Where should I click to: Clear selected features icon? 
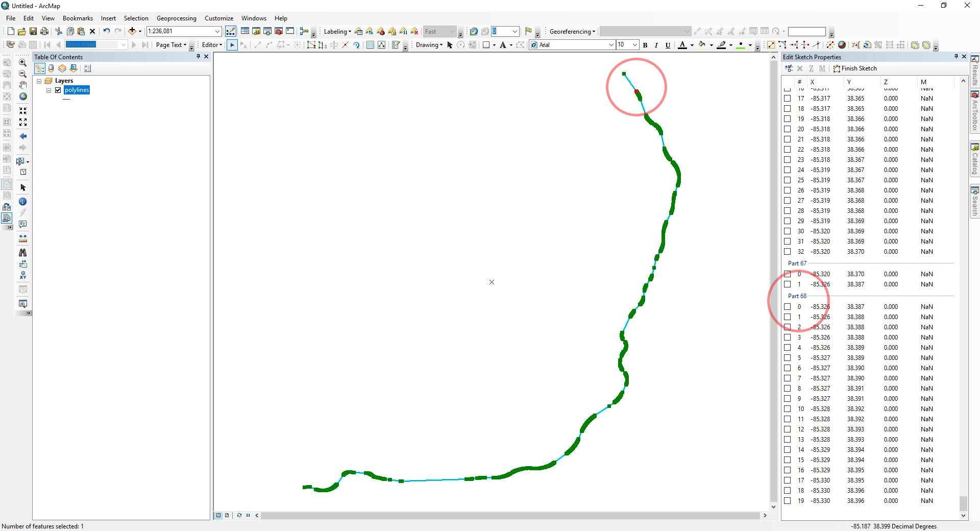23,172
